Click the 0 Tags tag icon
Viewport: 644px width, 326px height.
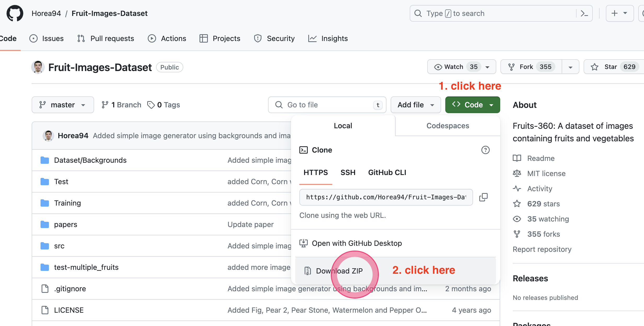click(151, 105)
